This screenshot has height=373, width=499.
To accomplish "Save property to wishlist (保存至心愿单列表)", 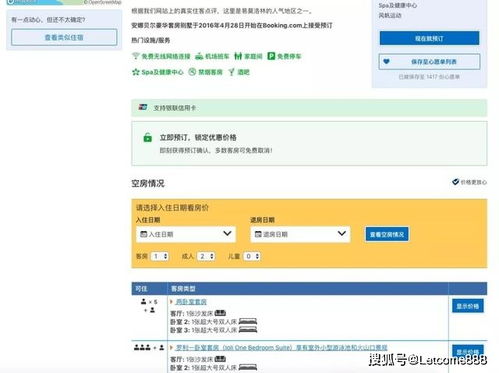I will pyautogui.click(x=429, y=62).
